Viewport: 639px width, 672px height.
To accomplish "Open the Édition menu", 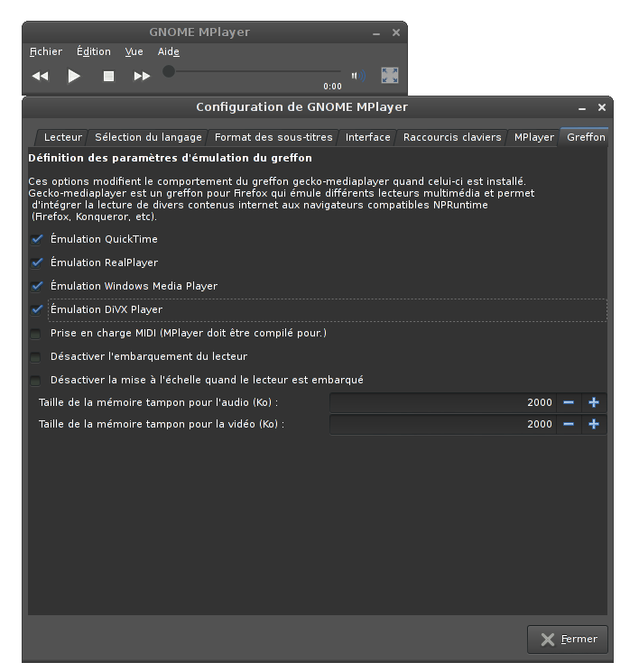I will (x=94, y=51).
